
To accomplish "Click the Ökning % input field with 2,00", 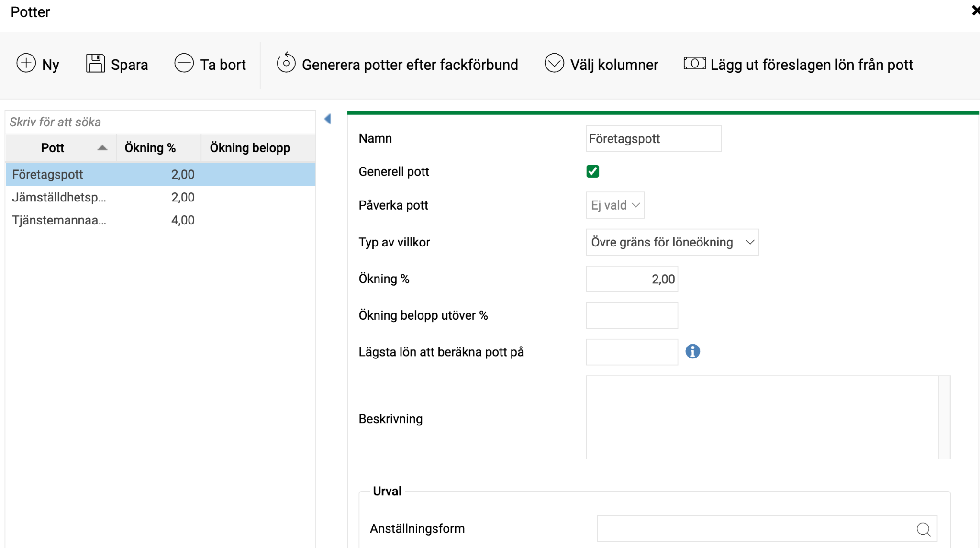I will pyautogui.click(x=632, y=279).
